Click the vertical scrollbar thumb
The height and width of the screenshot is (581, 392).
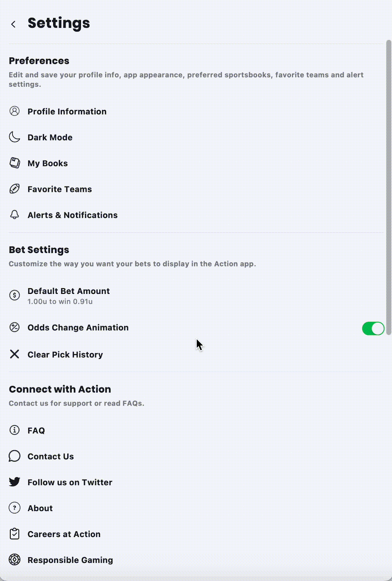click(389, 187)
